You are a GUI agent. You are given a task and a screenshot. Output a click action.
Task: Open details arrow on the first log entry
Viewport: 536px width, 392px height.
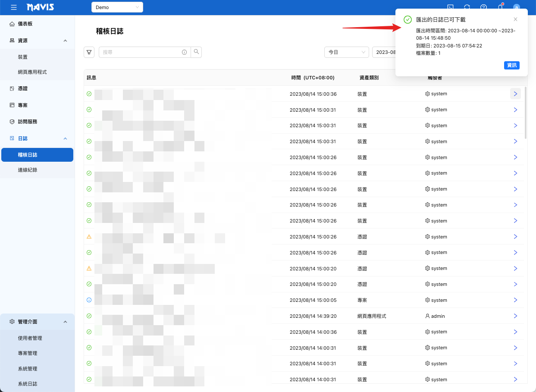pos(515,94)
